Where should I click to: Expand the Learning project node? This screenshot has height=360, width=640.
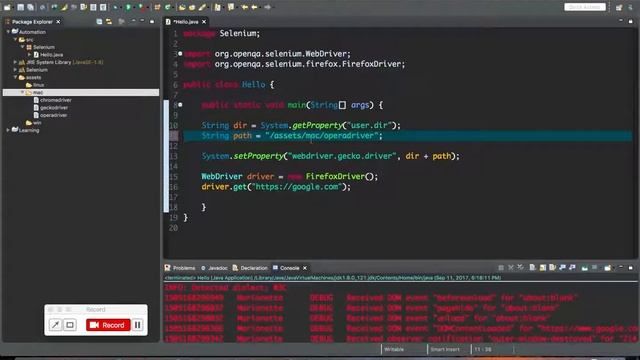tap(8, 130)
